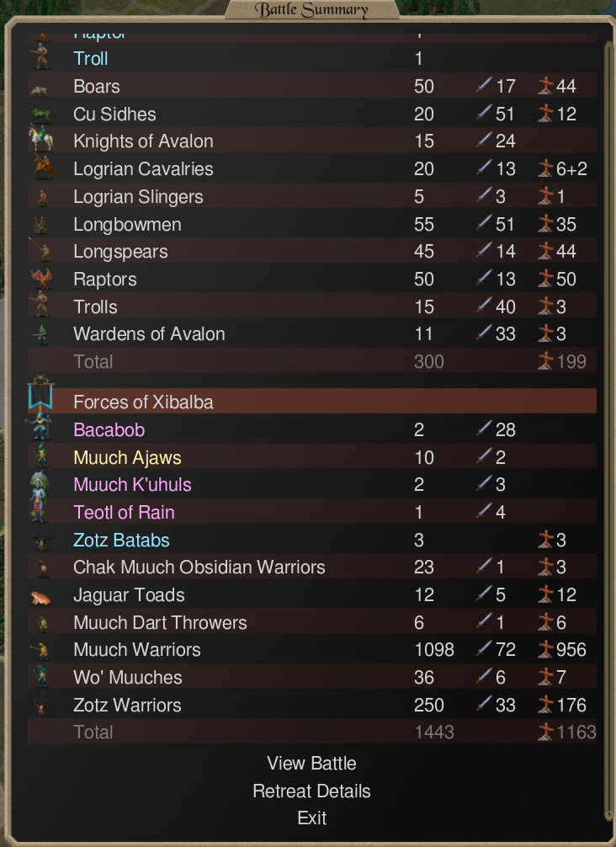The width and height of the screenshot is (616, 847).
Task: Click the Forces of Xibalba banner icon
Action: coord(40,393)
